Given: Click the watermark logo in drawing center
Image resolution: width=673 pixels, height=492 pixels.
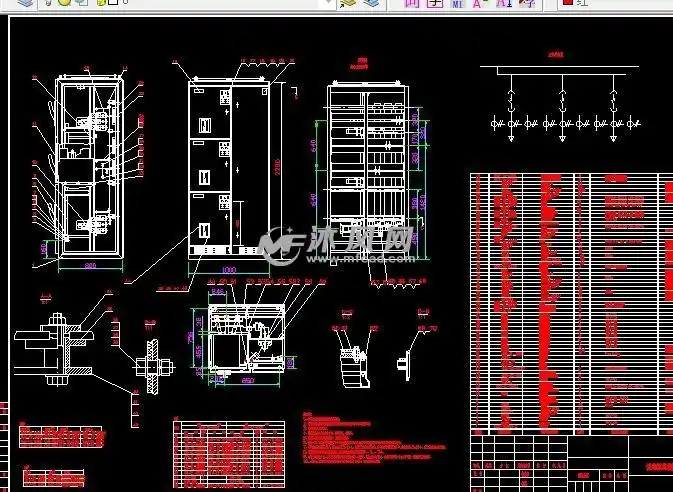Looking at the screenshot, I should click(337, 242).
